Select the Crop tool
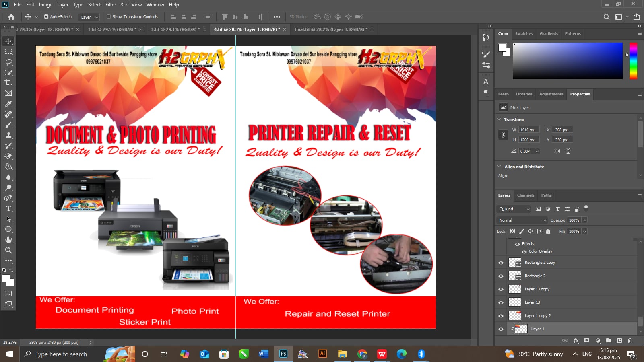The width and height of the screenshot is (644, 362). pyautogui.click(x=8, y=83)
